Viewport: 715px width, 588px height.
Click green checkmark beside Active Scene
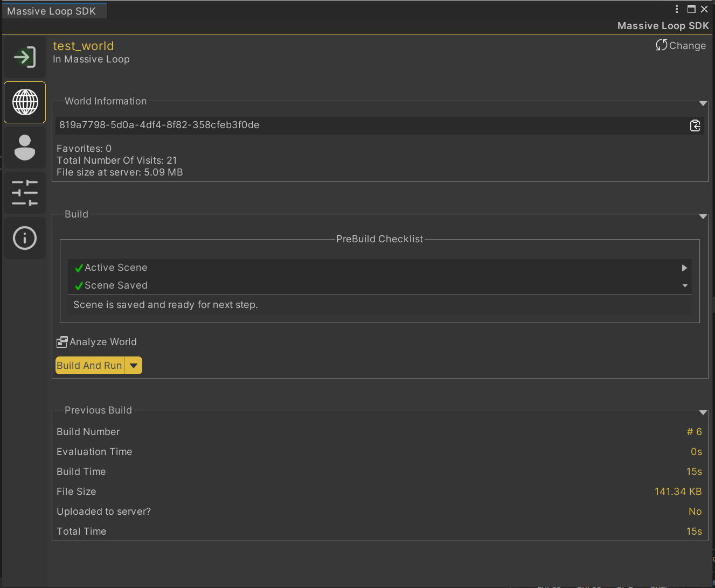pos(79,268)
